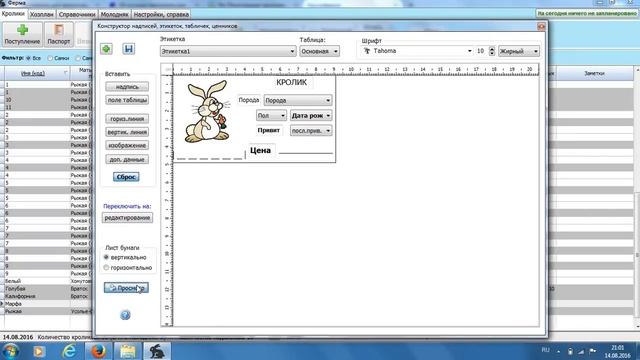Increase font size with stepper arrow
640x360 pixels.
[x=492, y=49]
